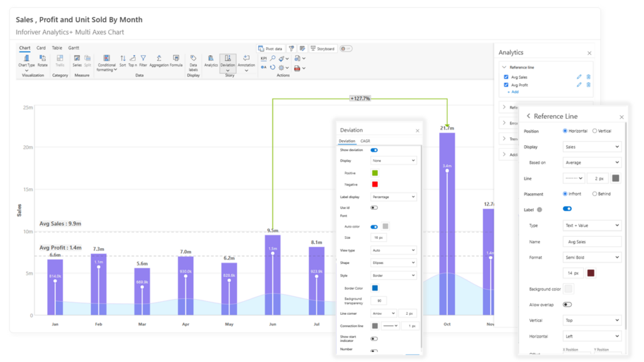Switch to CAGR tab in Deviation panel
Image resolution: width=644 pixels, height=362 pixels.
coord(365,141)
